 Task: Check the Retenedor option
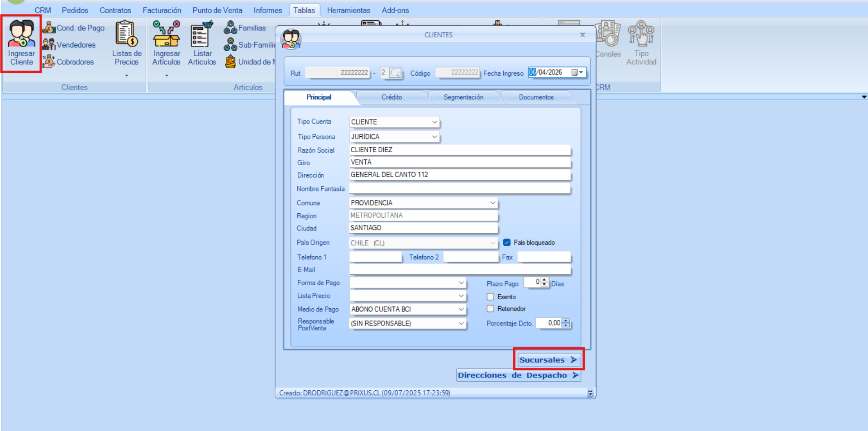coord(491,309)
